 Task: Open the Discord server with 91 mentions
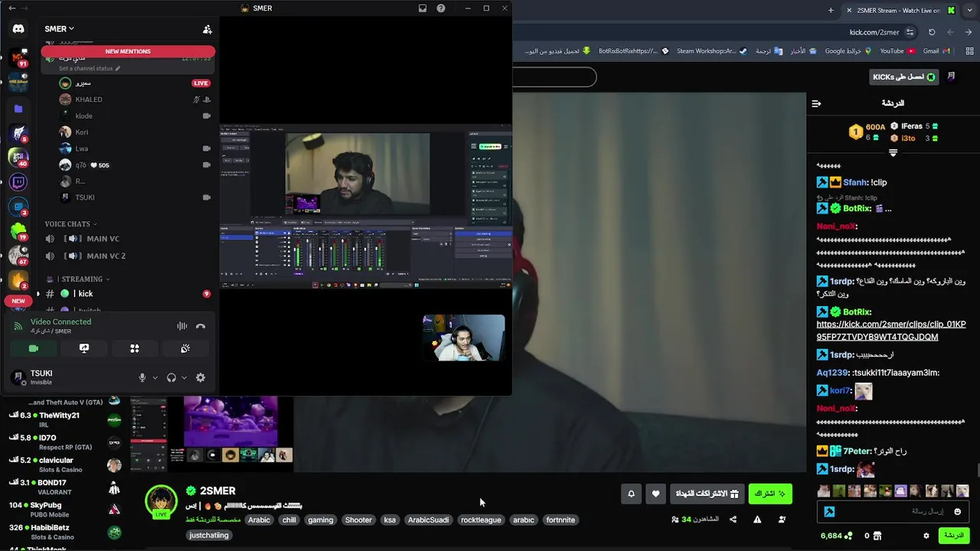[x=18, y=58]
